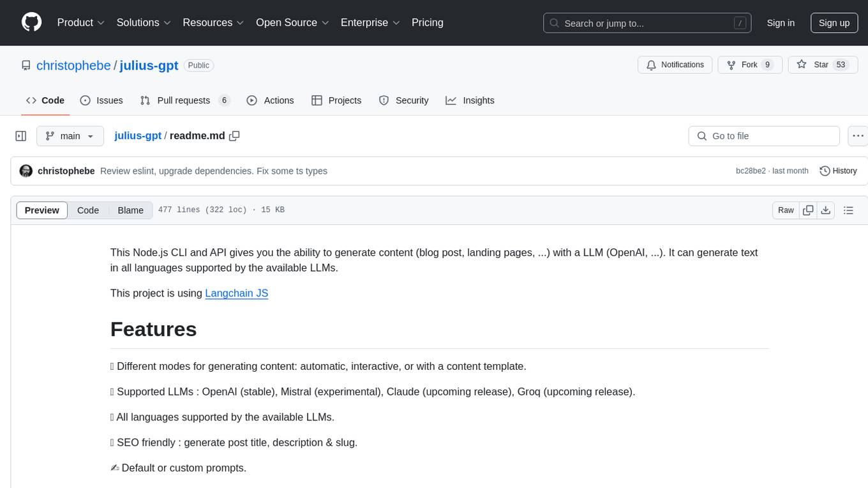Switch to the Code view
Screen dimensions: 868x488
click(x=88, y=210)
